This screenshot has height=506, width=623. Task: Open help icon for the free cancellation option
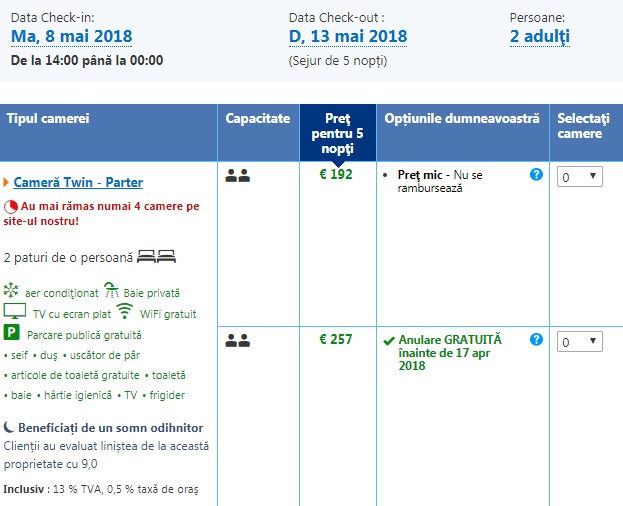537,340
